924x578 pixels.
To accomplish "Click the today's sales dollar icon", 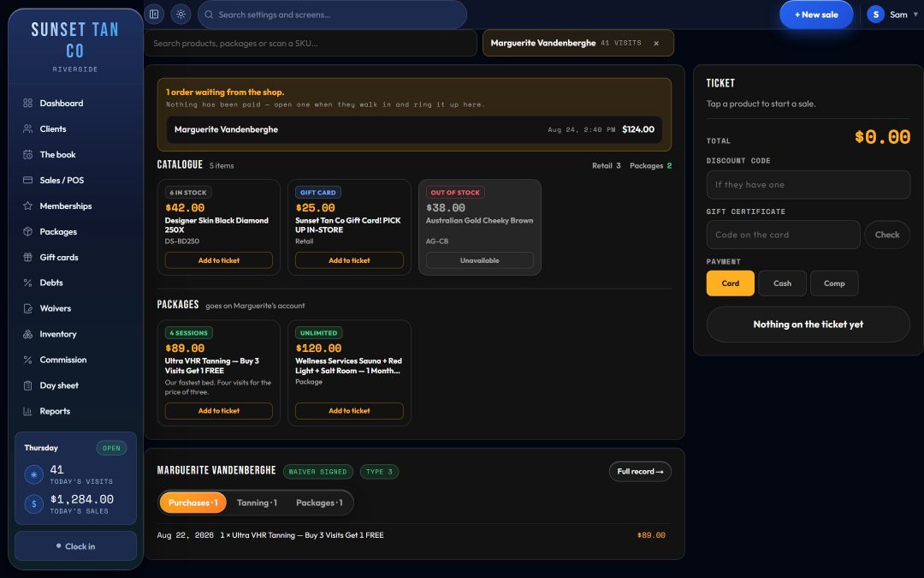I will tap(33, 504).
